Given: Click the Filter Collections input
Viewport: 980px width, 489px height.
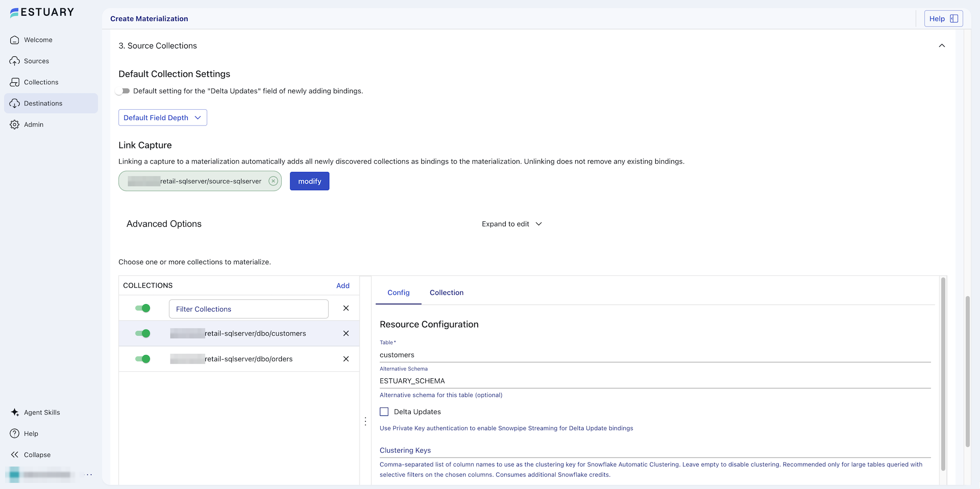Looking at the screenshot, I should tap(248, 309).
